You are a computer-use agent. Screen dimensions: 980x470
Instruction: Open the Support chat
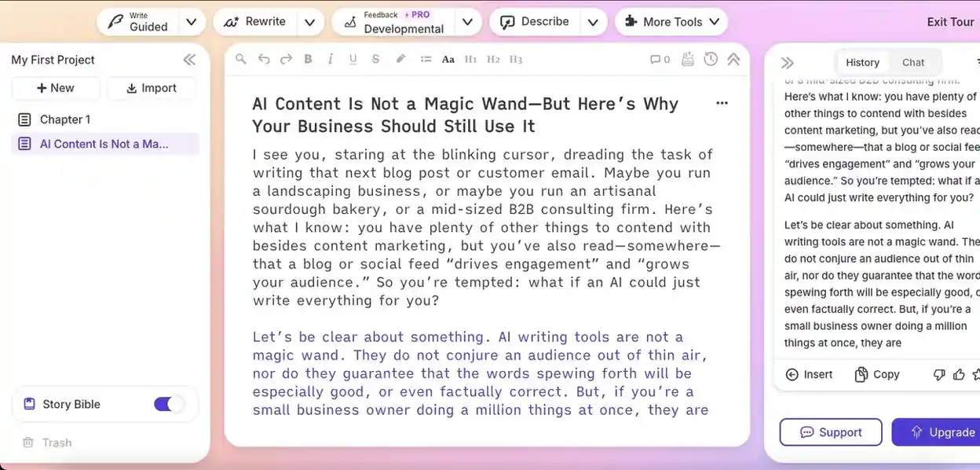(831, 432)
